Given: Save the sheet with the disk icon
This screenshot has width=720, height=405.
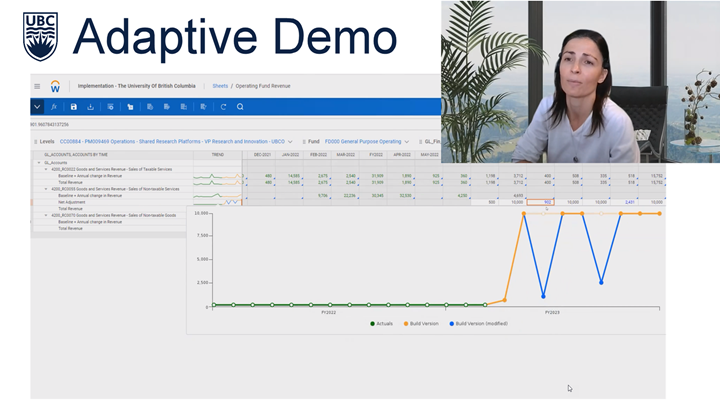Looking at the screenshot, I should [73, 107].
